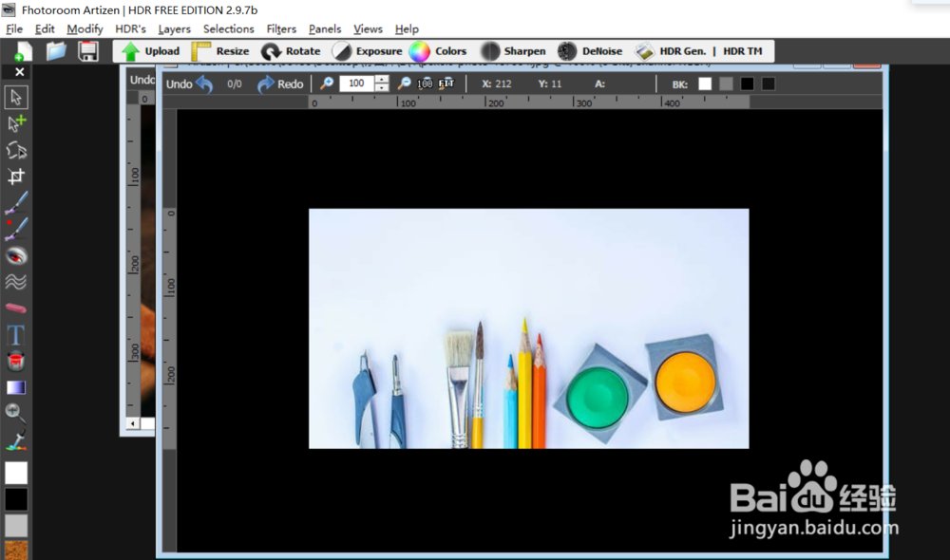Select the red-eye removal tool

(x=16, y=255)
